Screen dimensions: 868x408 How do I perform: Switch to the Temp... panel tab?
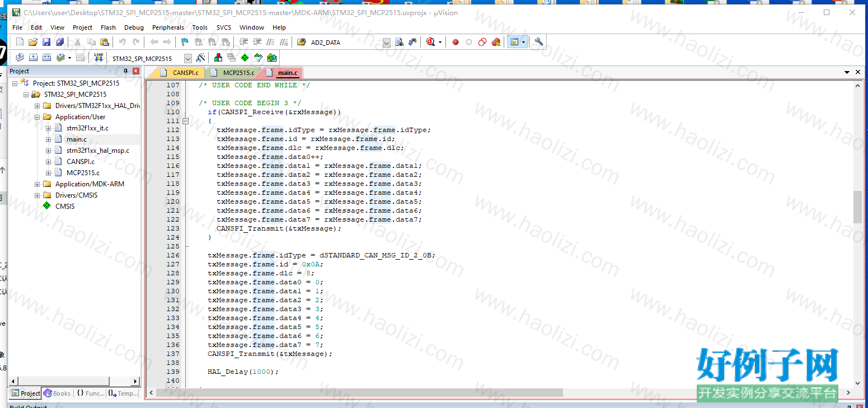click(123, 393)
